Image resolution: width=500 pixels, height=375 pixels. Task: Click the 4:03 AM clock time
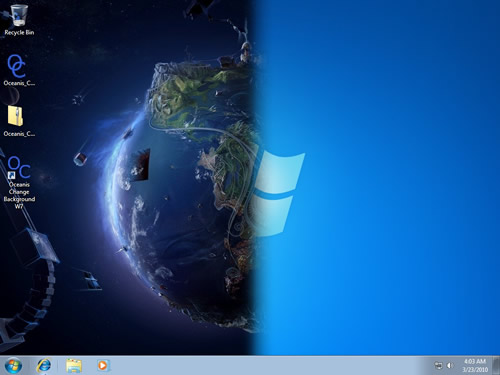(475, 361)
